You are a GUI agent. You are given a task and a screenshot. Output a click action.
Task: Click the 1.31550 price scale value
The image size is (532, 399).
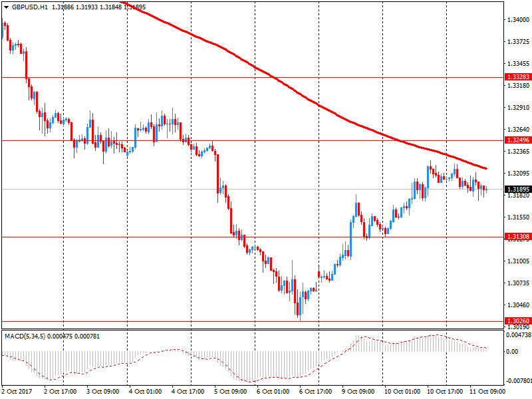[518, 217]
